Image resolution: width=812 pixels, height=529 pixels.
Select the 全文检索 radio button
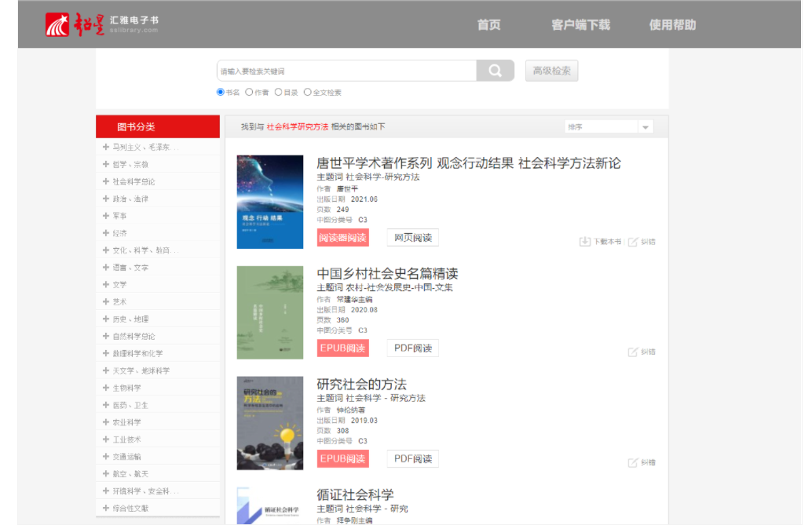click(307, 92)
